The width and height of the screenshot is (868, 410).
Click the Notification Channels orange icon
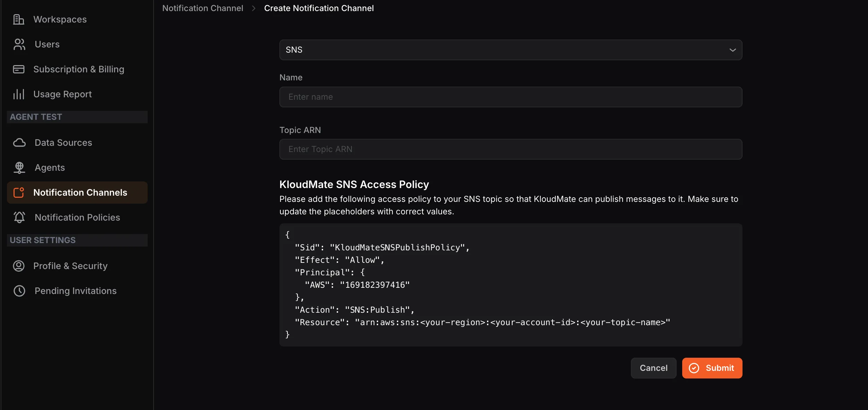coord(19,193)
